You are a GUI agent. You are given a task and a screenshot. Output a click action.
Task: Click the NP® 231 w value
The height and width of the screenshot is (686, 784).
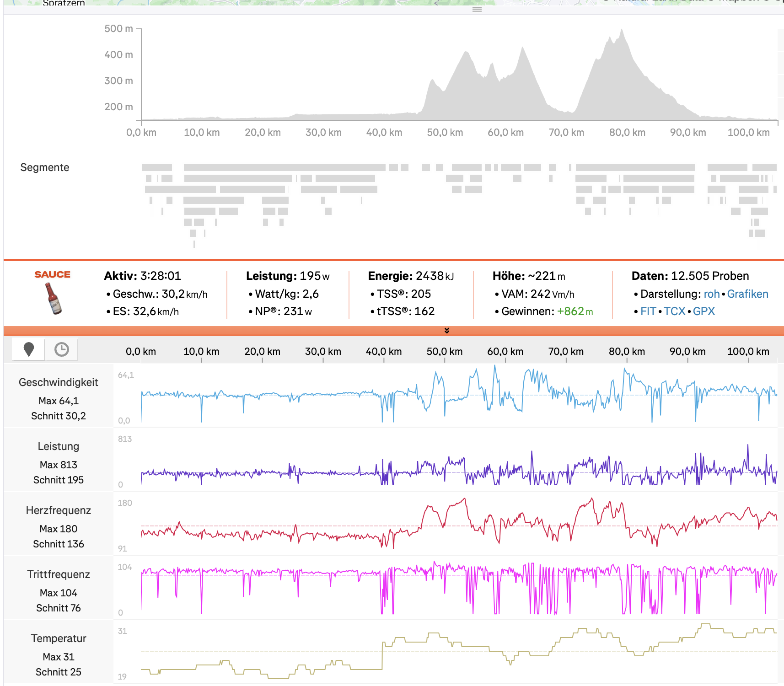pos(283,311)
